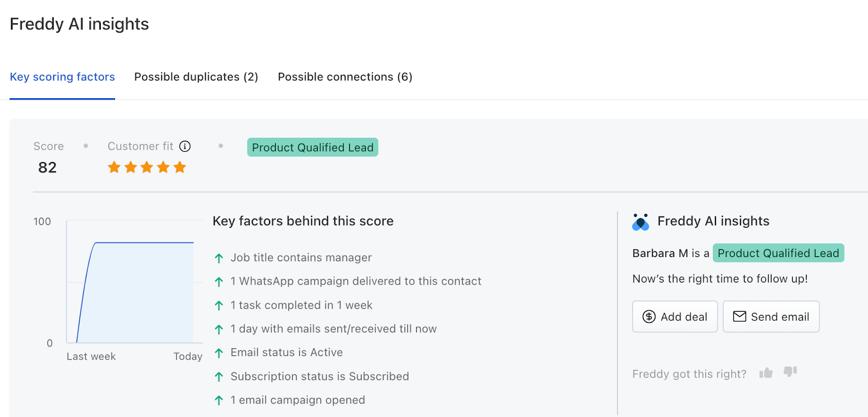Click the score trend chart area

tap(135, 282)
